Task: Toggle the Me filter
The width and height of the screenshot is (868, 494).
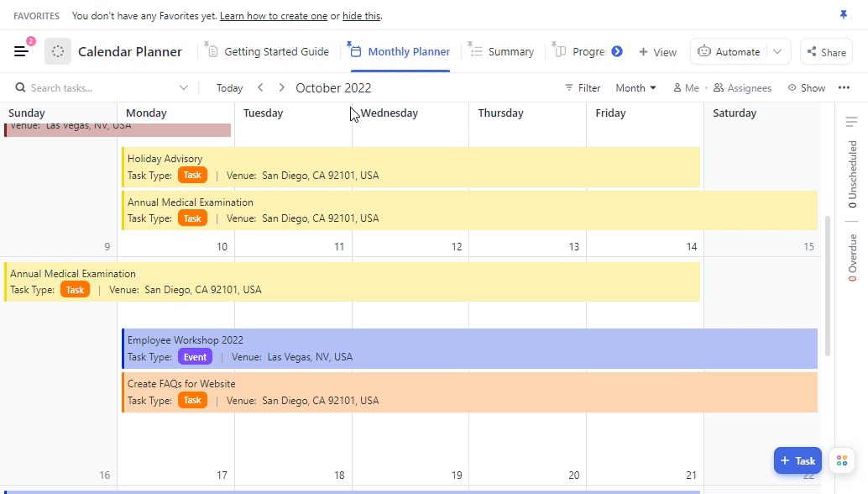Action: 686,88
